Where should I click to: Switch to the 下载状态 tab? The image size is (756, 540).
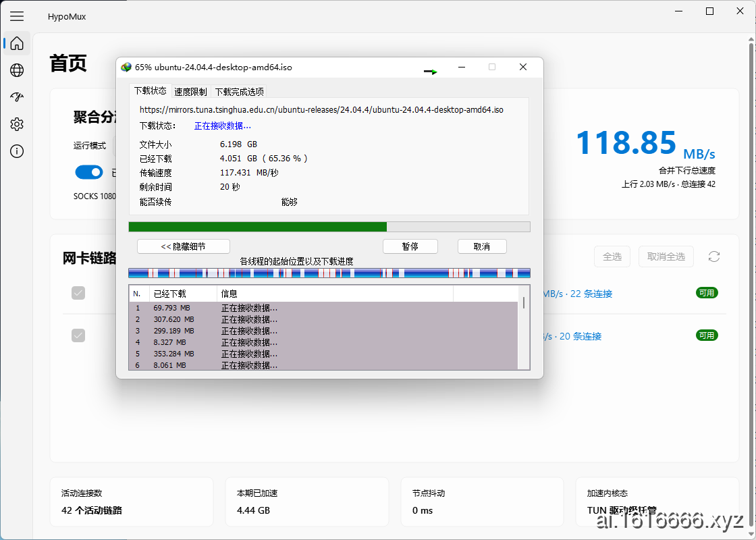tap(151, 90)
